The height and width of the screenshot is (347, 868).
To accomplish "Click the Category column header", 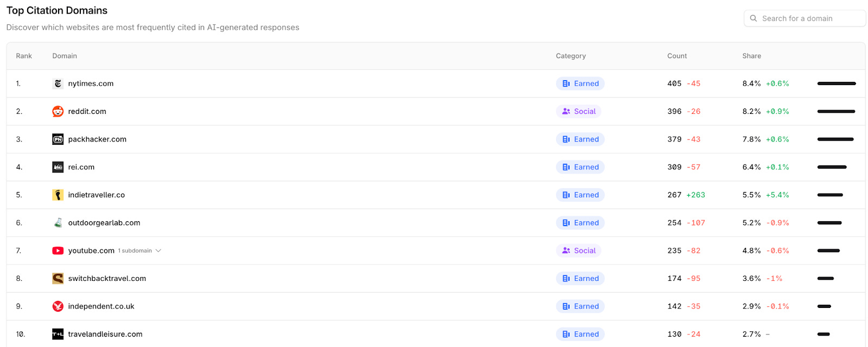I will click(571, 56).
